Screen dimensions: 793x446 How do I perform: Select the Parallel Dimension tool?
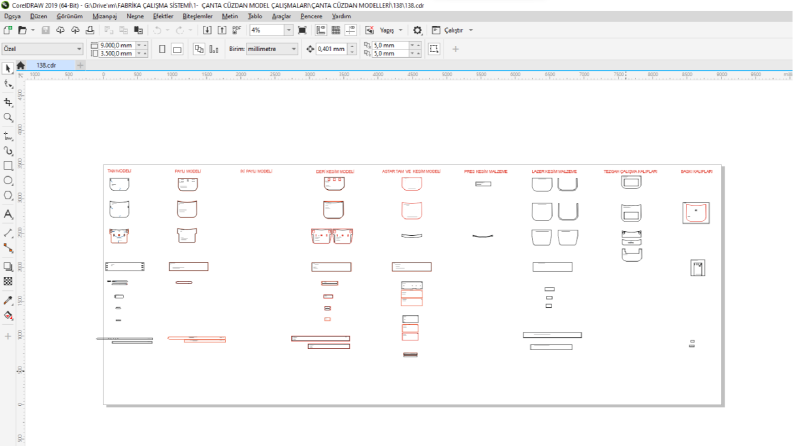[8, 233]
